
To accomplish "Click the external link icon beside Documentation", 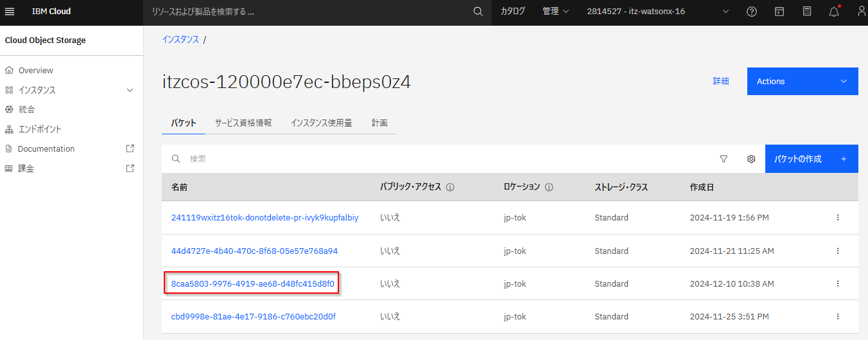I will click(x=130, y=148).
